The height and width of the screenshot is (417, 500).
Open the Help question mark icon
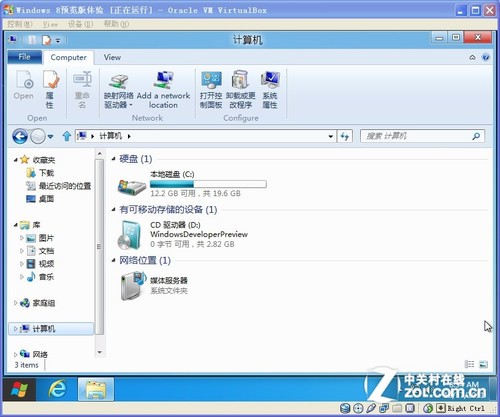486,57
